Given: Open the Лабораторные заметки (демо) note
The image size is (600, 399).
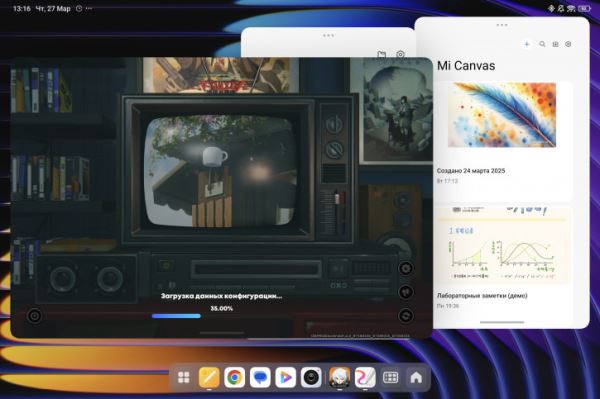Looking at the screenshot, I should tap(482, 296).
